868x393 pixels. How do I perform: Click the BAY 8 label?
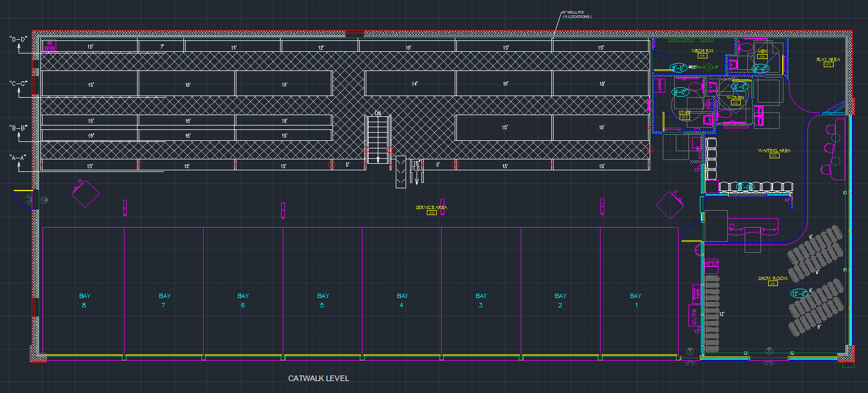point(85,300)
